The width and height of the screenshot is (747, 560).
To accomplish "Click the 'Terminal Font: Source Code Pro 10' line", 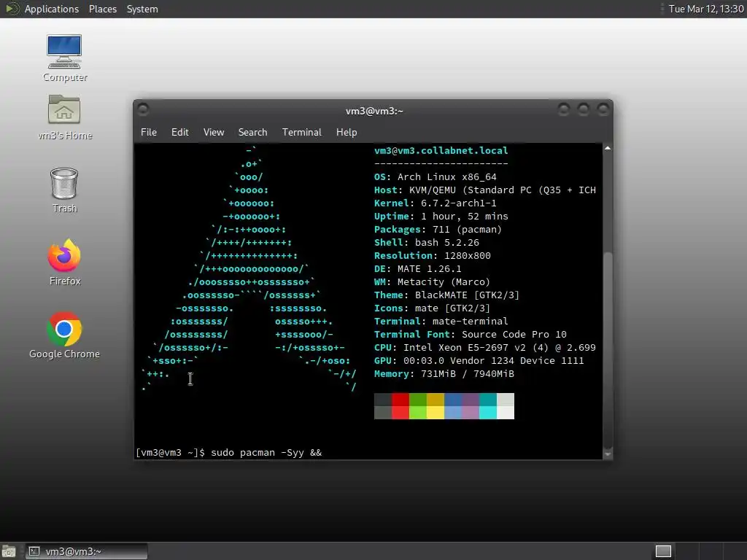I will (471, 334).
